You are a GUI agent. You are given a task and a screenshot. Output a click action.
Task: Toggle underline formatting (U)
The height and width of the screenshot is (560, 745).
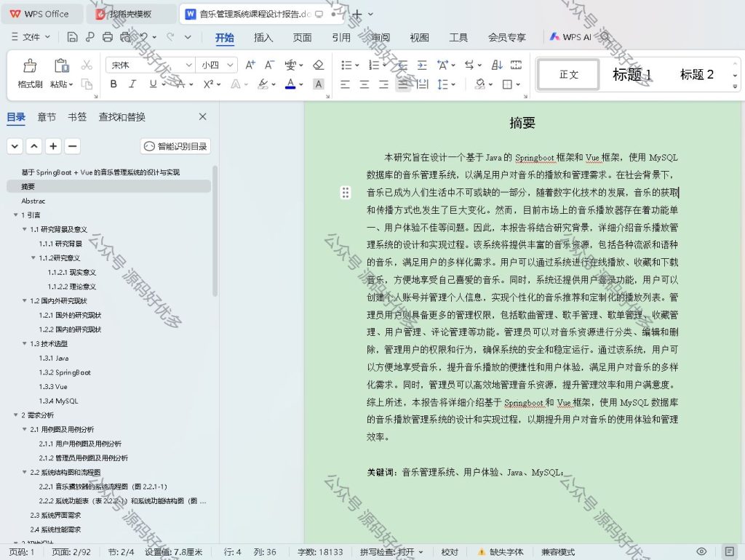click(x=153, y=84)
